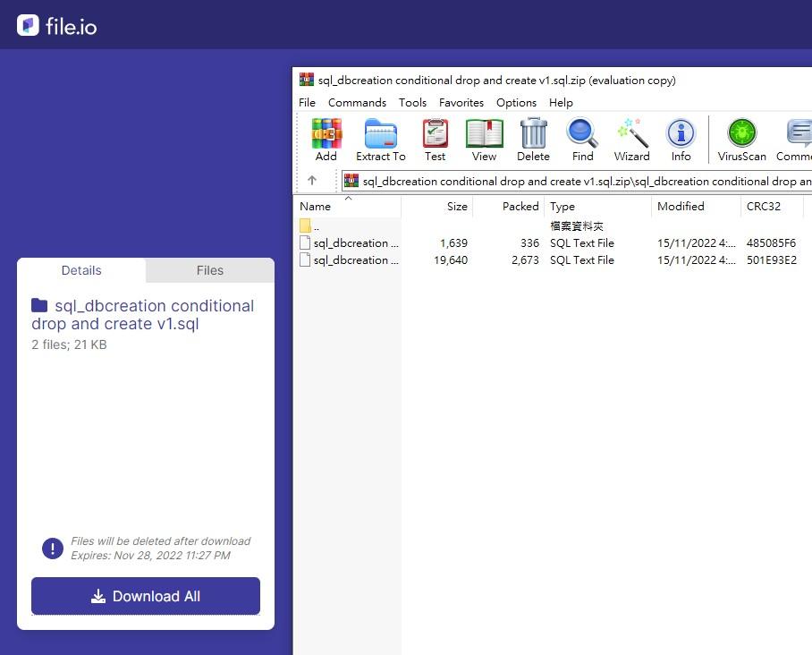Screen dimensions: 812x655
Task: Click the Delete icon in the toolbar
Action: [x=533, y=134]
